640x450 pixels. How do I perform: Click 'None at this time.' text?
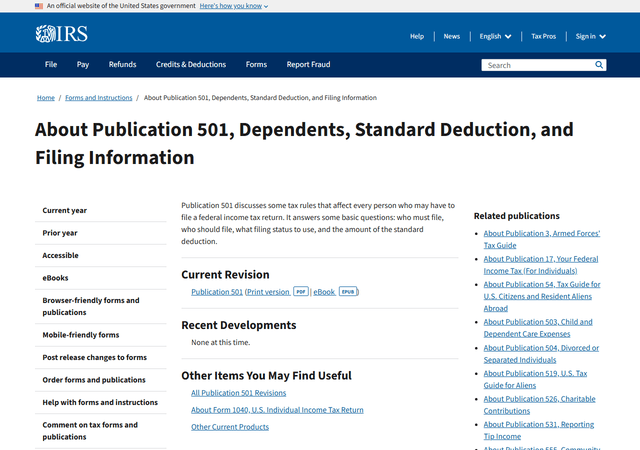pos(220,342)
